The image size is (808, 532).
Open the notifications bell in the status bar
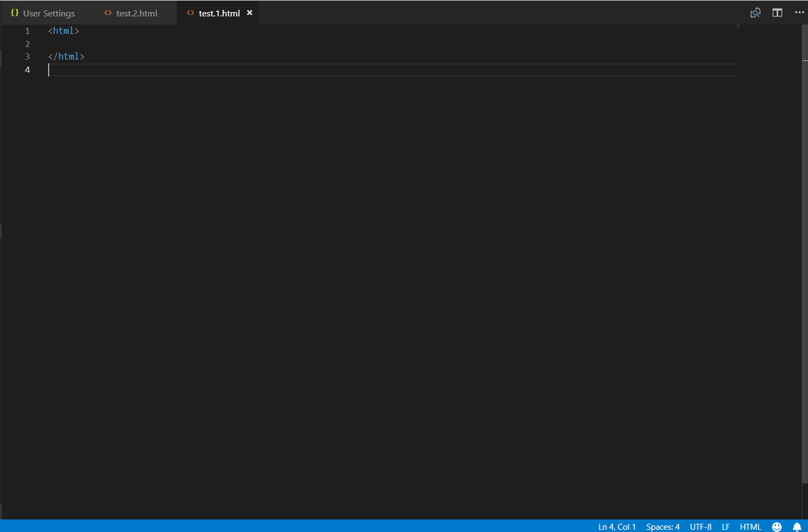tap(797, 527)
